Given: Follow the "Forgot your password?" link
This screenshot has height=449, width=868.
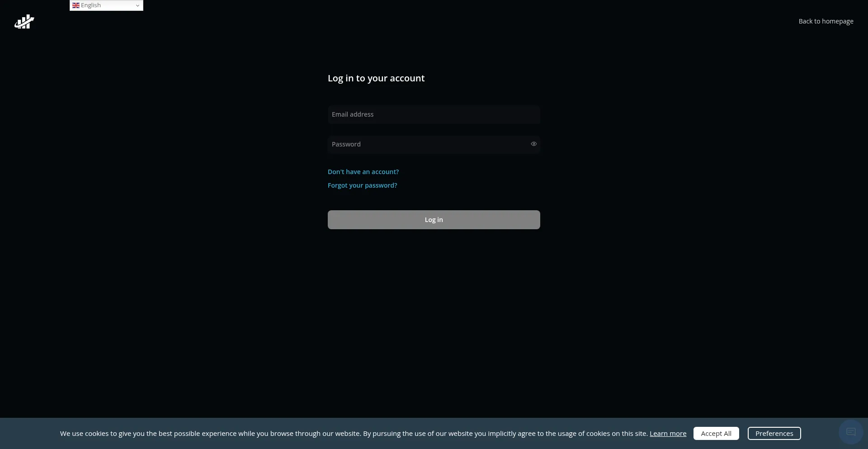Looking at the screenshot, I should [362, 185].
